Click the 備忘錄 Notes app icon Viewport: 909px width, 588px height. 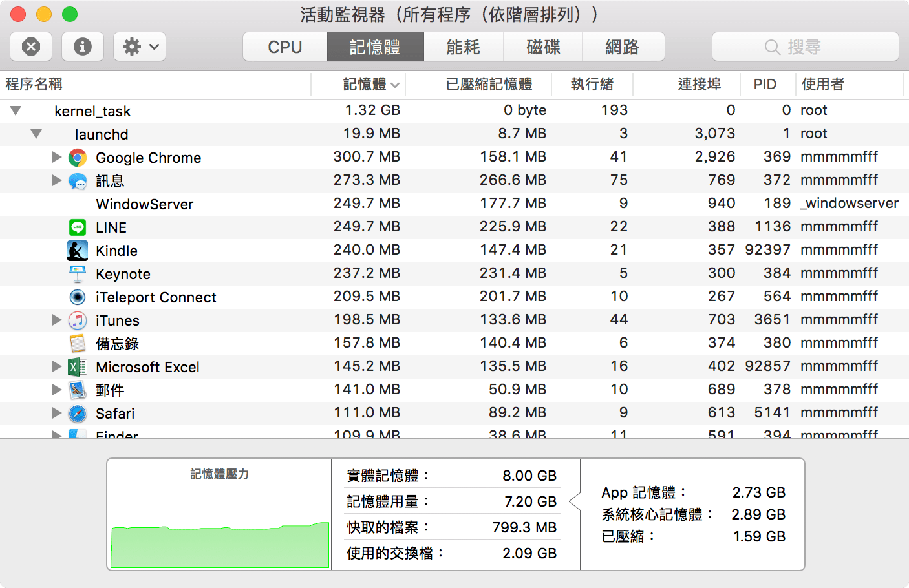[x=78, y=344]
